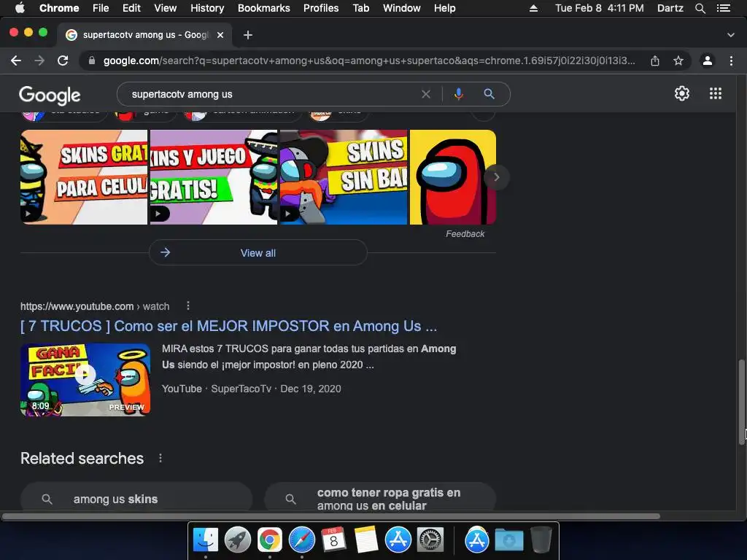Open the Help menu
The height and width of the screenshot is (560, 747).
(444, 8)
